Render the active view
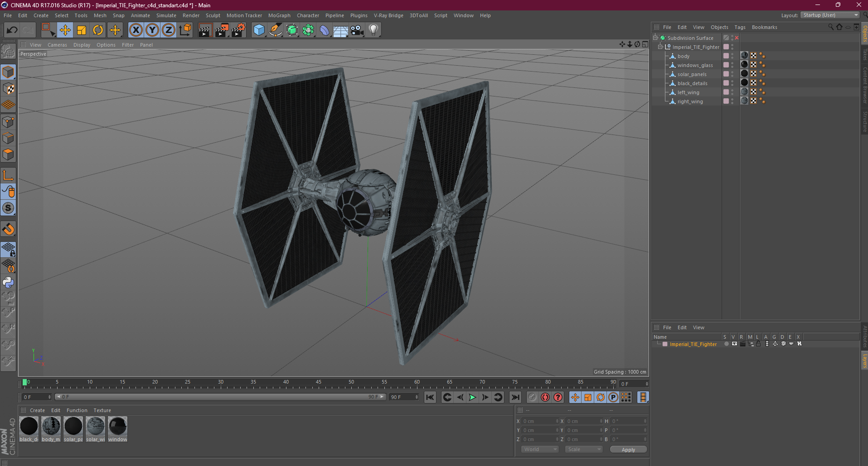868x466 pixels. point(205,30)
